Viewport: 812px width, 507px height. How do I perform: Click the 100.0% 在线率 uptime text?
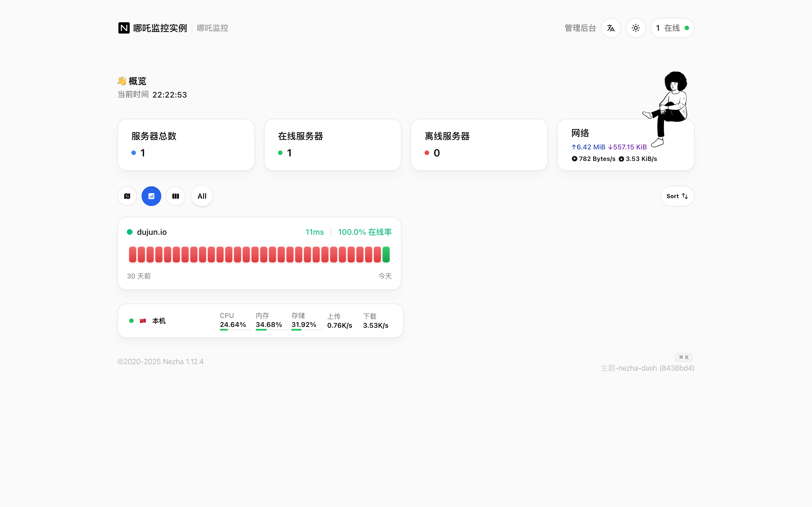point(365,232)
